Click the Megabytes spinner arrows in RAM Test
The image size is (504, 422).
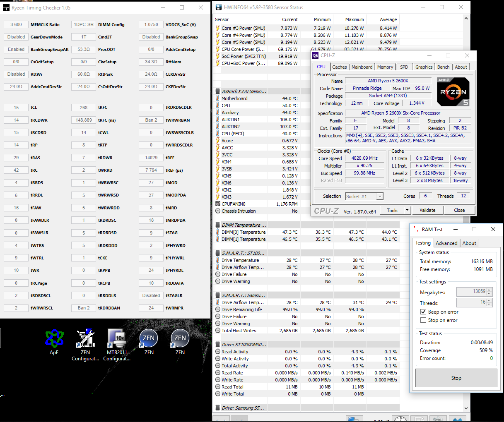(489, 292)
